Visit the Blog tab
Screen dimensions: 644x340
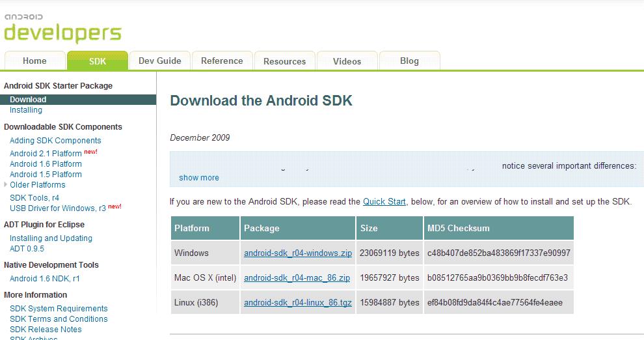click(409, 61)
